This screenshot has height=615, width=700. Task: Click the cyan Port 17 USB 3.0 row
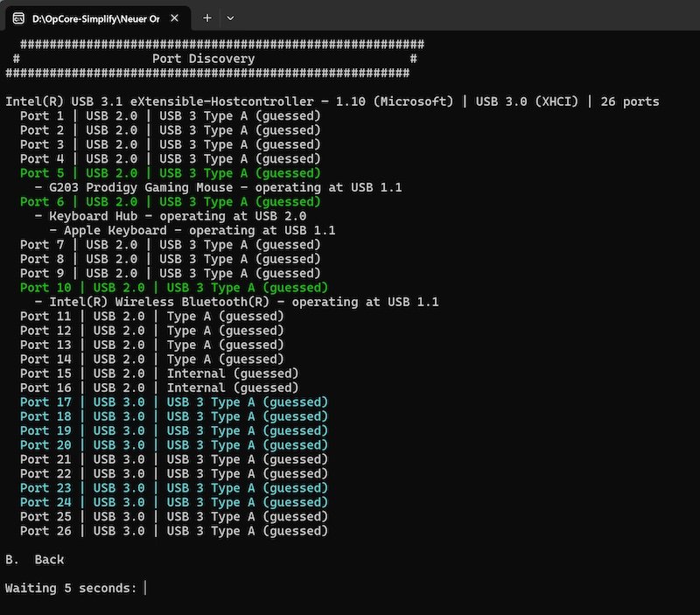pos(174,402)
